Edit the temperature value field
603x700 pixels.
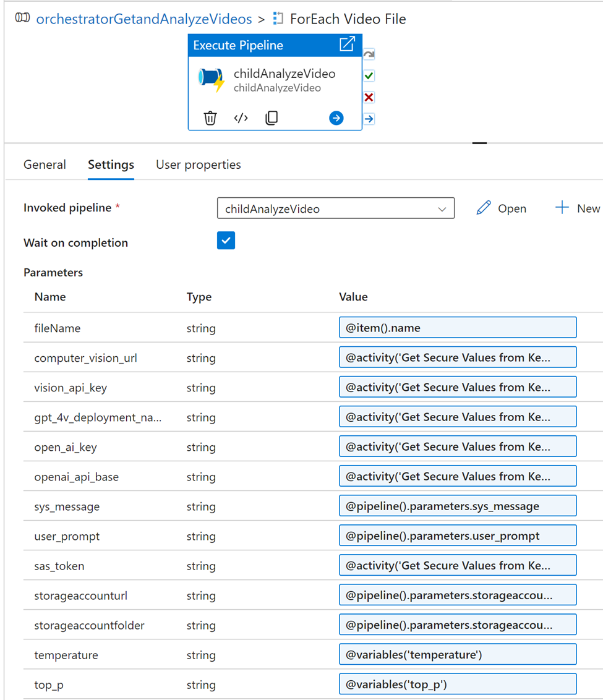[458, 654]
